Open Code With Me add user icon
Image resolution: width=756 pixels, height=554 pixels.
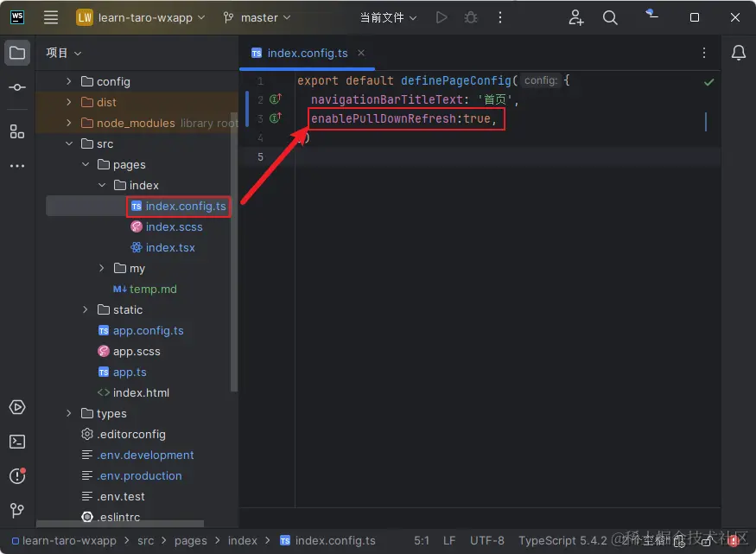(575, 17)
